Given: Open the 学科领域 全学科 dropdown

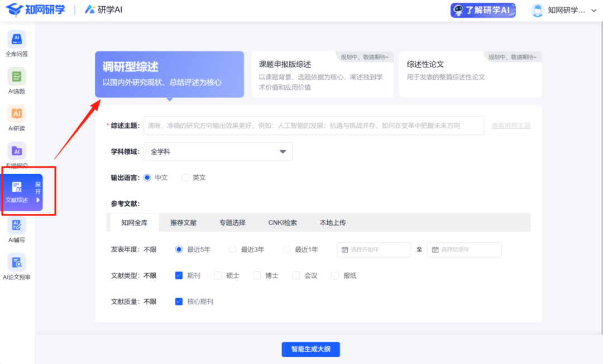Looking at the screenshot, I should pyautogui.click(x=218, y=151).
